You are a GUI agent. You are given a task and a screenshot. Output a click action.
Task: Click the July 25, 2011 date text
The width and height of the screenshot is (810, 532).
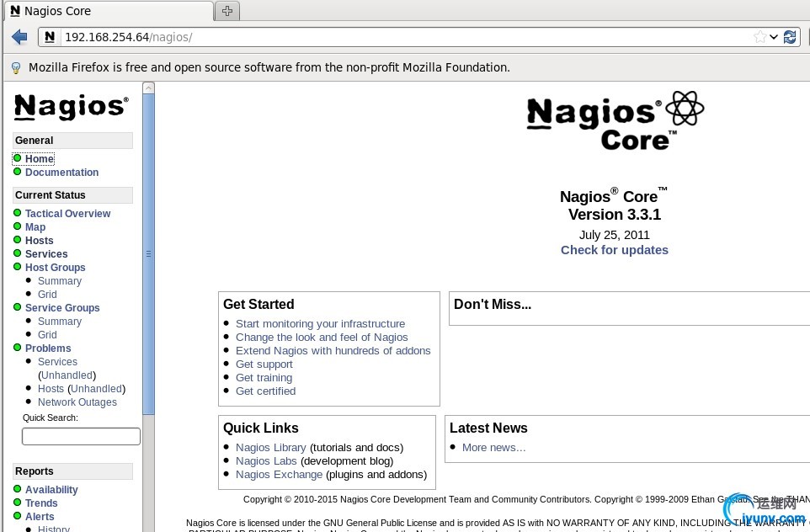614,235
